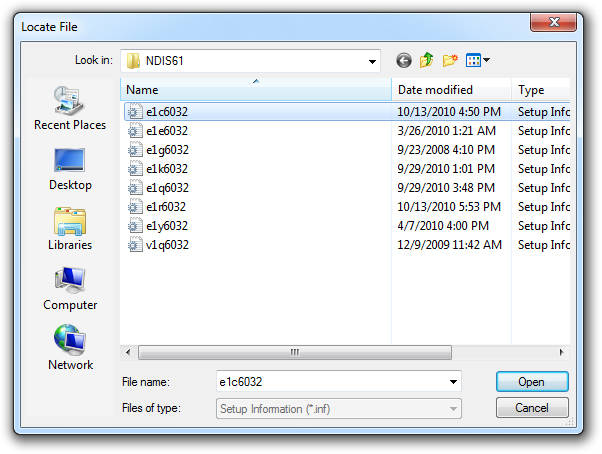Open the Files of type dropdown
The height and width of the screenshot is (454, 602).
click(339, 409)
